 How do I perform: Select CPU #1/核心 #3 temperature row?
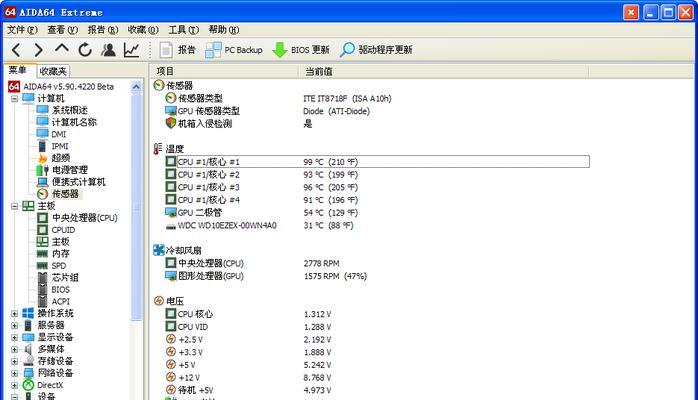tap(377, 187)
